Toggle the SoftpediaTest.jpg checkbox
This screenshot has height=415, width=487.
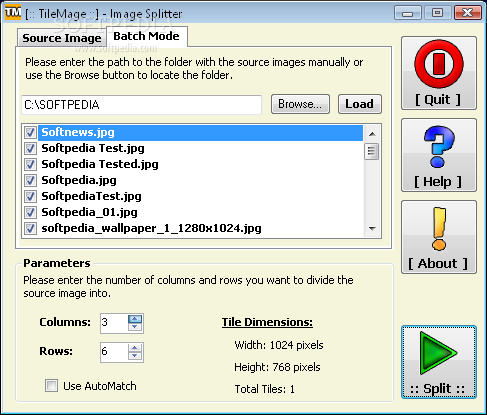[x=30, y=196]
